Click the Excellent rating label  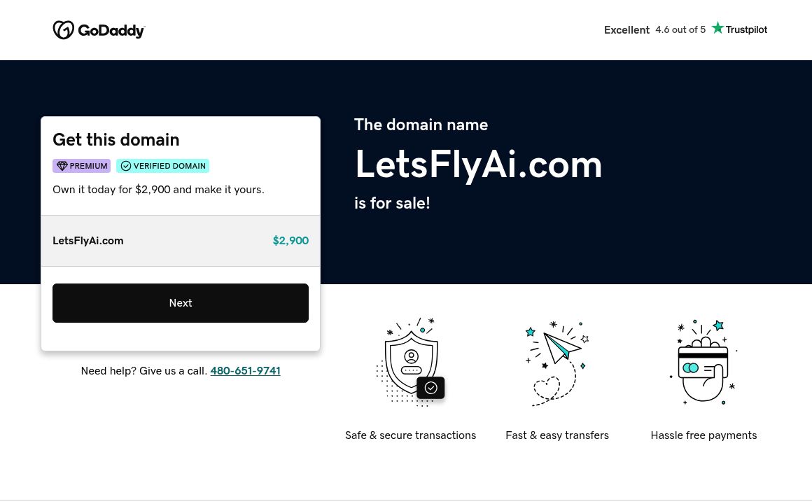pyautogui.click(x=626, y=29)
